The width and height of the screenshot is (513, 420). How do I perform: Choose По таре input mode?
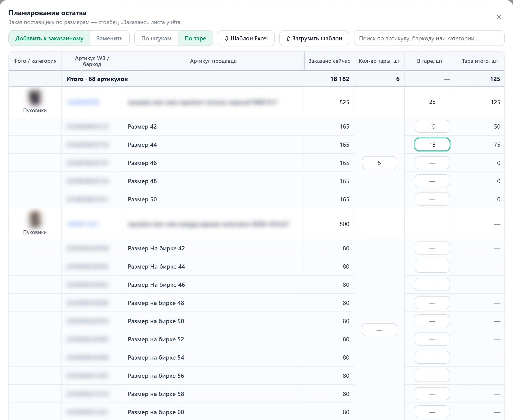pos(195,38)
